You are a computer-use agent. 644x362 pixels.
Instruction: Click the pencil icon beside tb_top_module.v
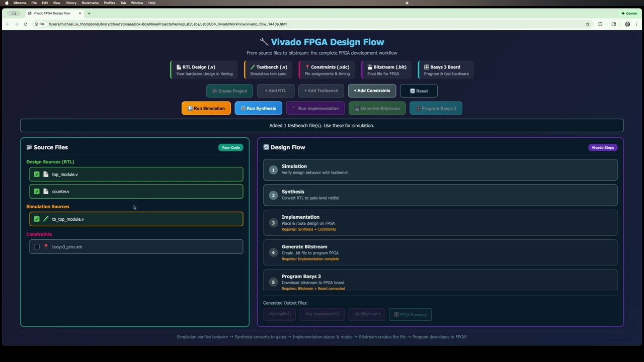46,219
